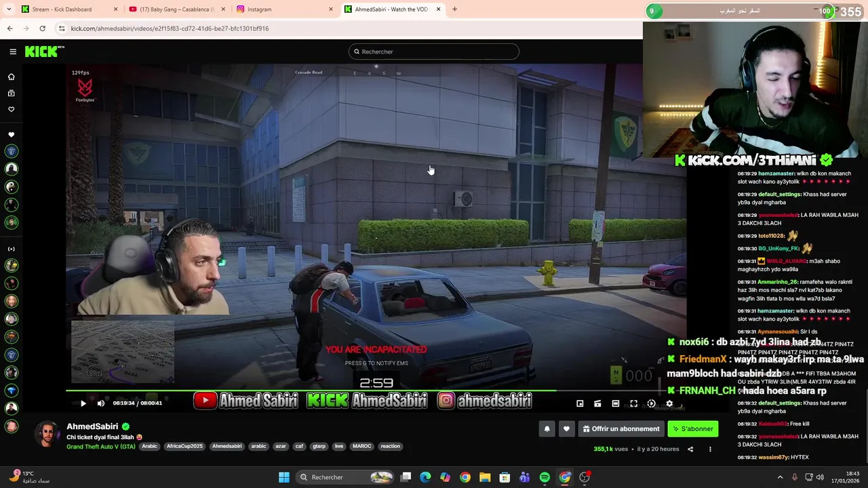This screenshot has height=488, width=868.
Task: Open the Browse icon below Home in sidebar
Action: point(11,93)
